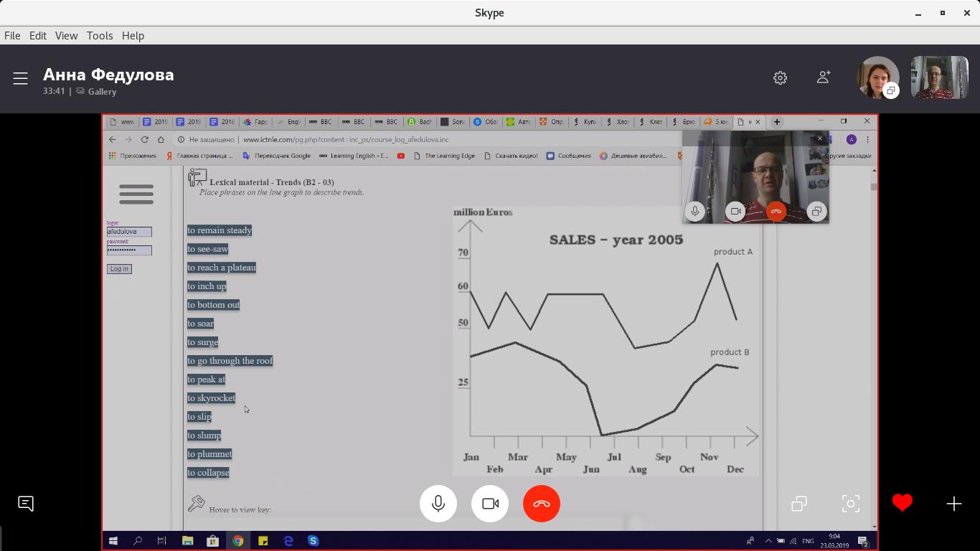Send a heart reaction
The height and width of the screenshot is (551, 980).
tap(902, 504)
